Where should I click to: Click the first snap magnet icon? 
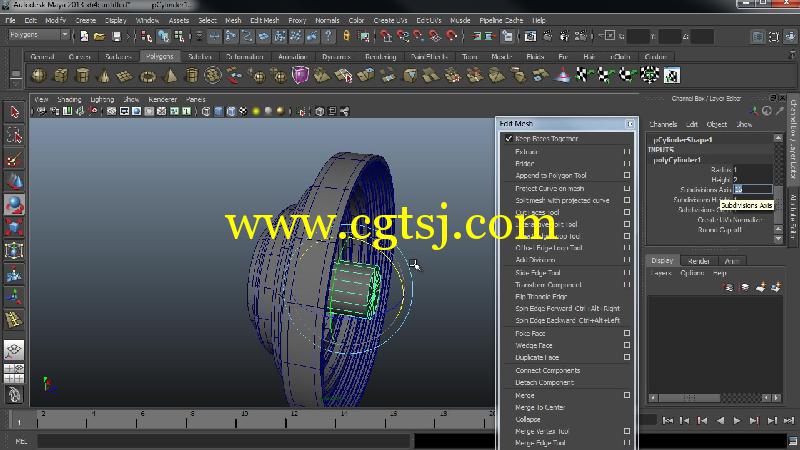click(385, 36)
